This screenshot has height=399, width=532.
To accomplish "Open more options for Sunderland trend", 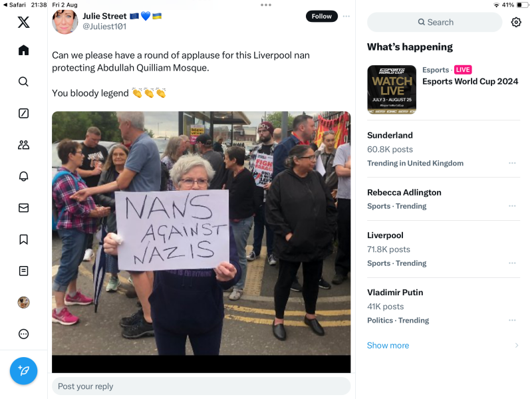I will coord(512,163).
